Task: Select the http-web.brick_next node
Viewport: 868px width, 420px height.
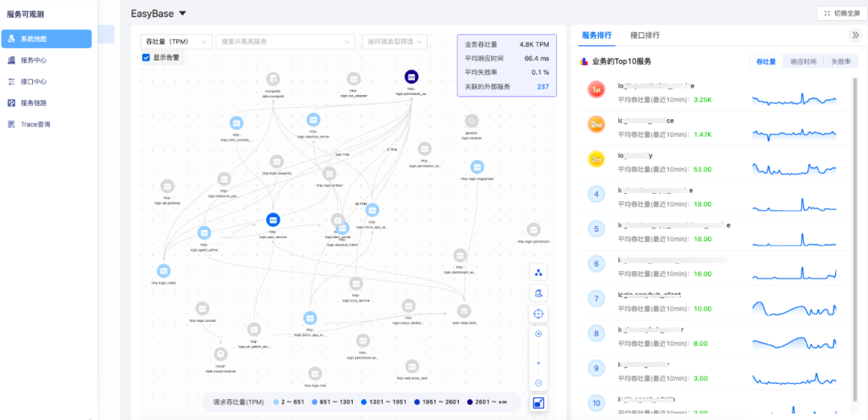Action: [411, 366]
